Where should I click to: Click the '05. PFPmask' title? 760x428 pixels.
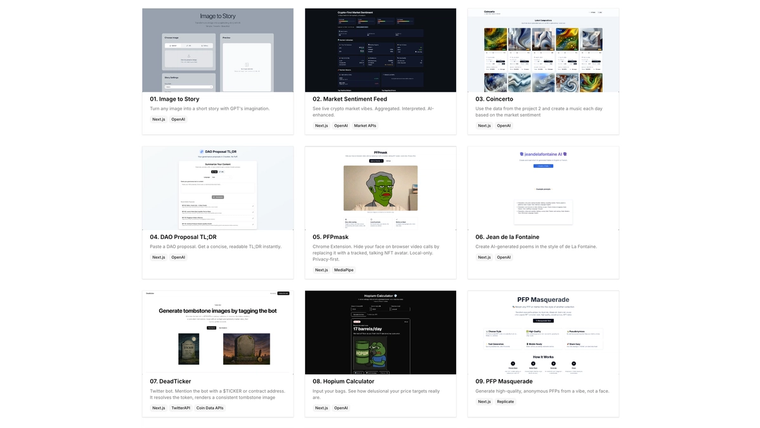(x=330, y=237)
